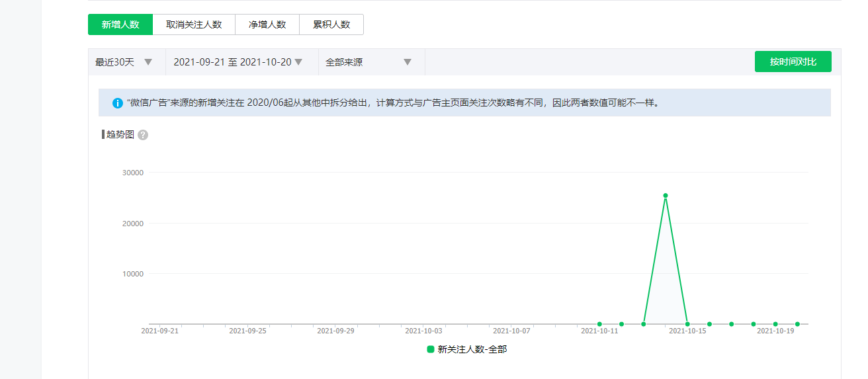Expand the 最近30天 range dropdown

coord(126,62)
